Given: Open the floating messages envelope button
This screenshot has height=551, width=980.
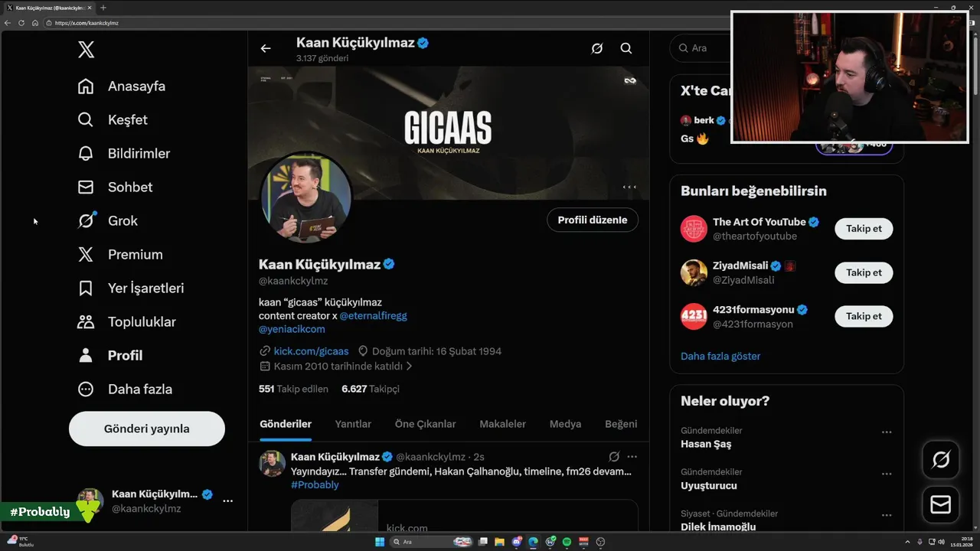Looking at the screenshot, I should [941, 505].
